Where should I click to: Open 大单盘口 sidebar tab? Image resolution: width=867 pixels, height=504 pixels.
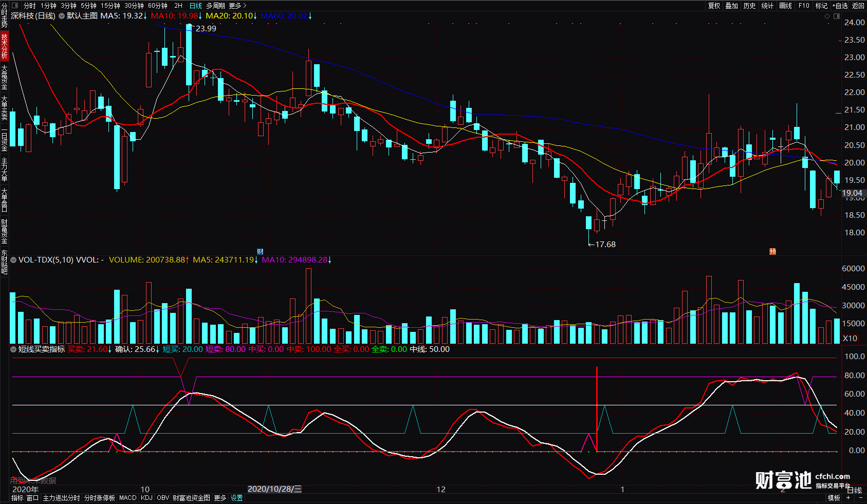[4, 200]
